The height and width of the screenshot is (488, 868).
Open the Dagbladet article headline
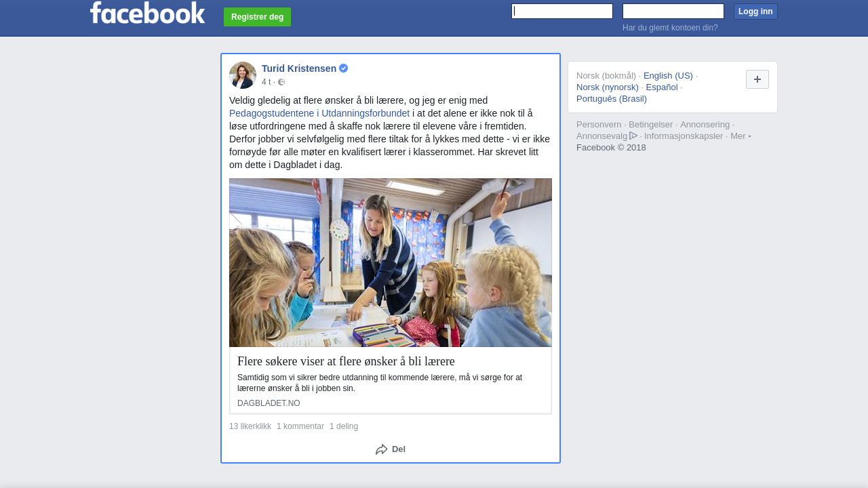point(346,361)
